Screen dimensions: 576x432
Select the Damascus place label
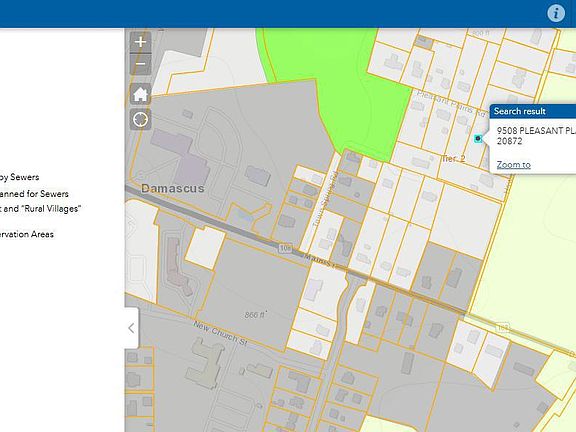coord(172,188)
